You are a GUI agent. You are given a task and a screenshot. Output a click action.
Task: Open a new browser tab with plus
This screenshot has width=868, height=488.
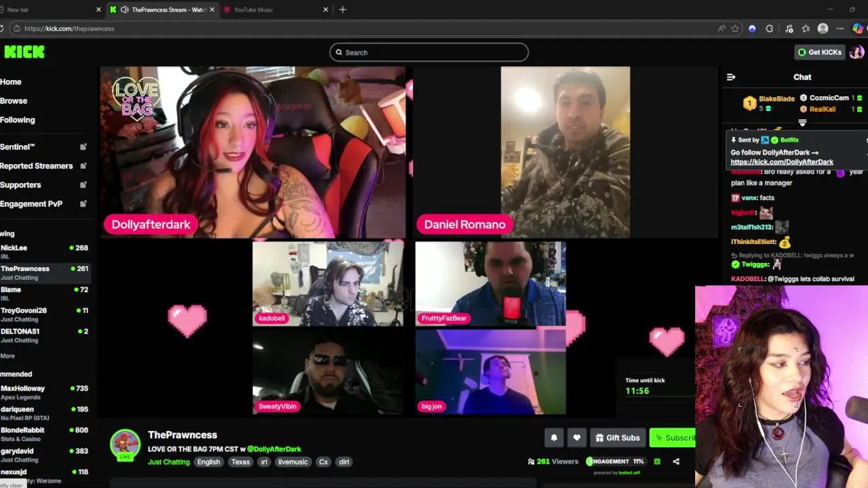click(x=342, y=9)
